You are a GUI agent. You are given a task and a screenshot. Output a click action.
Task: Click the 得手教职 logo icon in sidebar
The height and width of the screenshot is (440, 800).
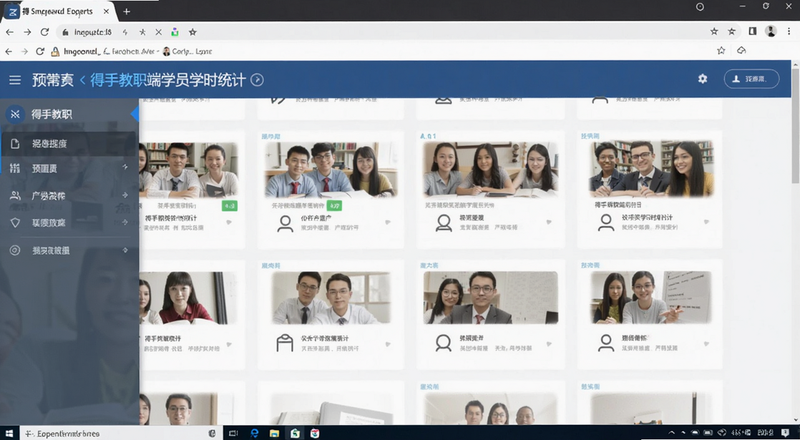15,114
